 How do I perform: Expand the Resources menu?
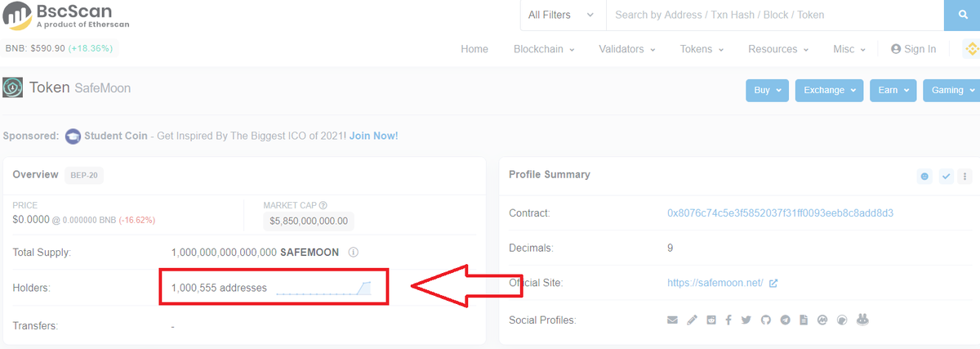pyautogui.click(x=778, y=49)
